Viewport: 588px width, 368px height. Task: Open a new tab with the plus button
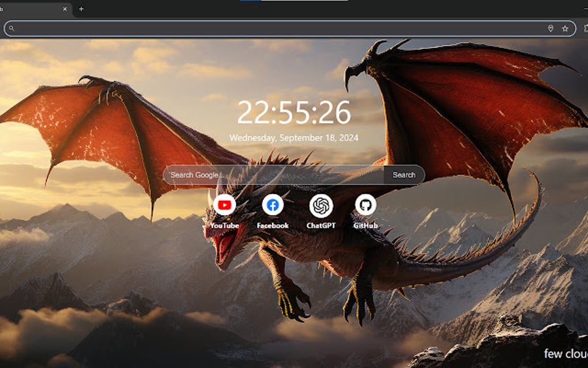point(81,9)
